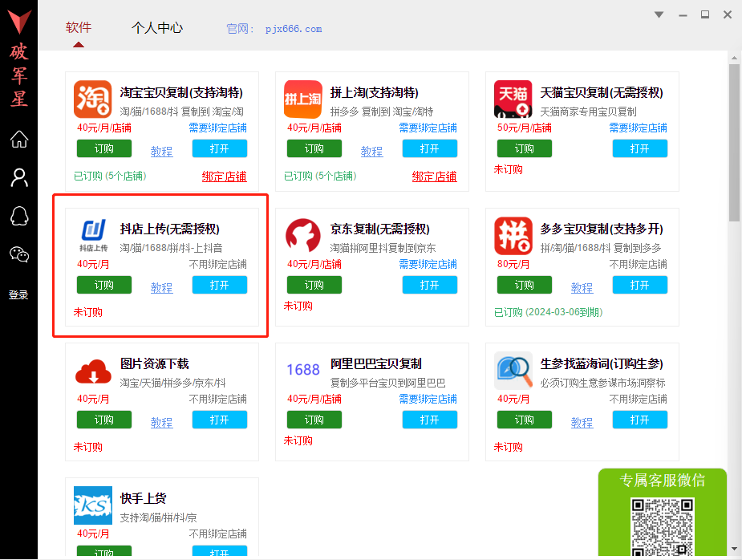Image resolution: width=742 pixels, height=560 pixels.
Task: Click 打开 for 多多宝贝复制
Action: coord(640,285)
